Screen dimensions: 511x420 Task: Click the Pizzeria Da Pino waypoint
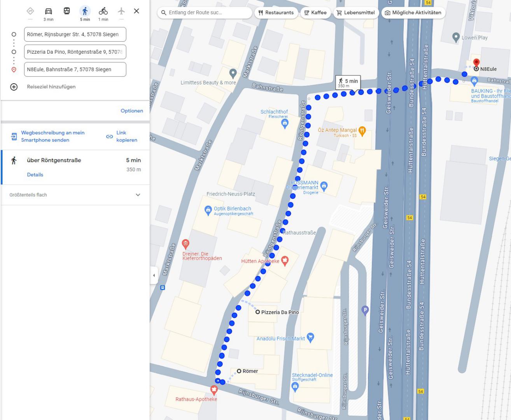[x=257, y=312]
